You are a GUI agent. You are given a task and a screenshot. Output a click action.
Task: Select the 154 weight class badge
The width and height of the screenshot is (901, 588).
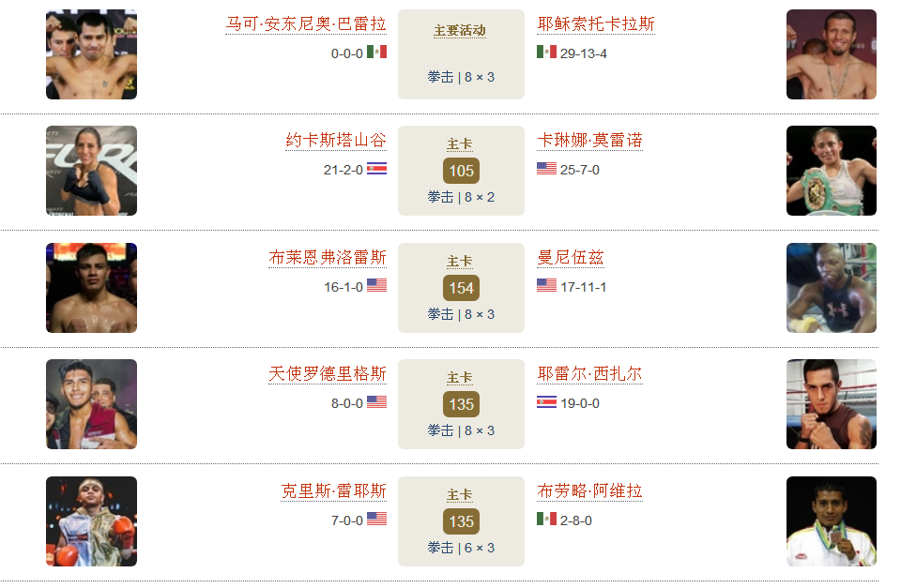pos(461,288)
